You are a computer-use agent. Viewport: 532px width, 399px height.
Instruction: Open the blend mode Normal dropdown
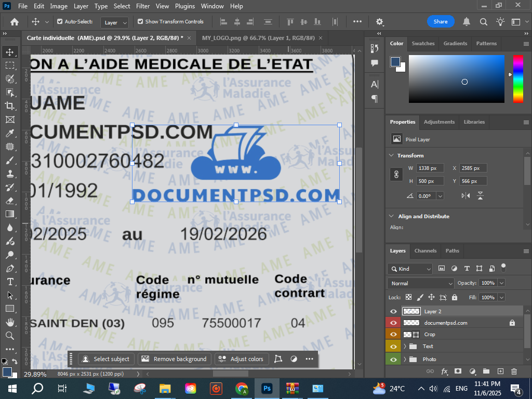coord(420,283)
